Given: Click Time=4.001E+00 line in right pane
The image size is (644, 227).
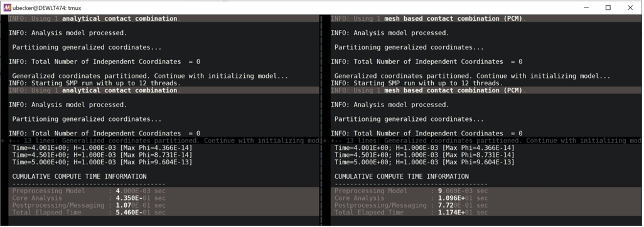Looking at the screenshot, I should (x=424, y=148).
